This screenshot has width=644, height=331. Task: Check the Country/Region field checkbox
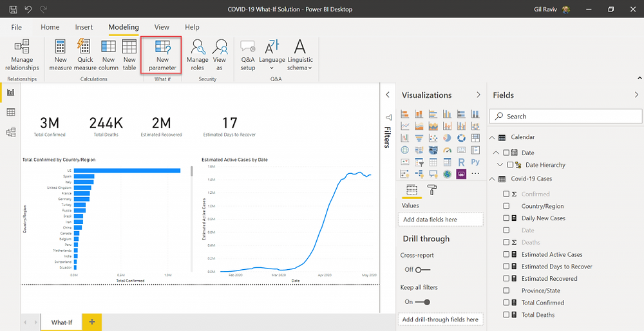[506, 206]
